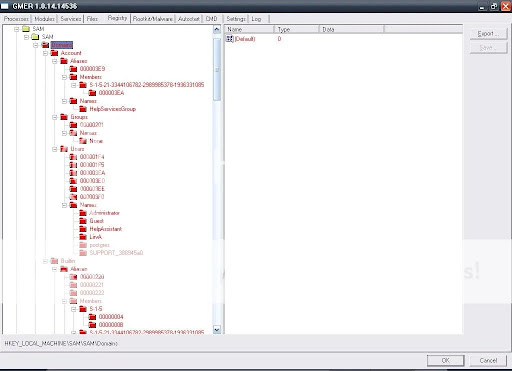Click the HelpServicesGroup folder icon
Screen dimensions: 512x371
coord(83,109)
